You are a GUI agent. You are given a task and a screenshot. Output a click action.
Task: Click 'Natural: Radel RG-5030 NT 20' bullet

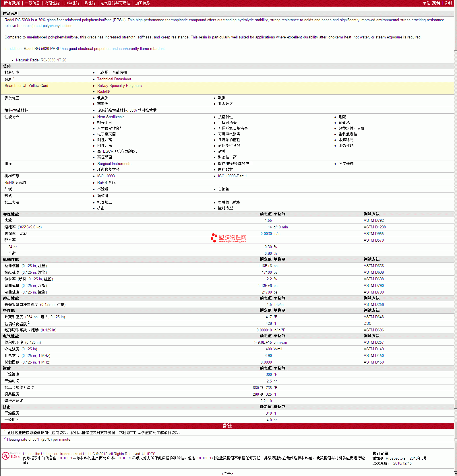coord(41,60)
